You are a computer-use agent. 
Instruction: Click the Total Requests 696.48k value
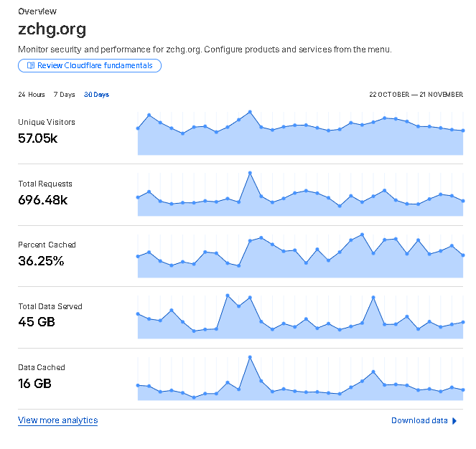pyautogui.click(x=43, y=199)
